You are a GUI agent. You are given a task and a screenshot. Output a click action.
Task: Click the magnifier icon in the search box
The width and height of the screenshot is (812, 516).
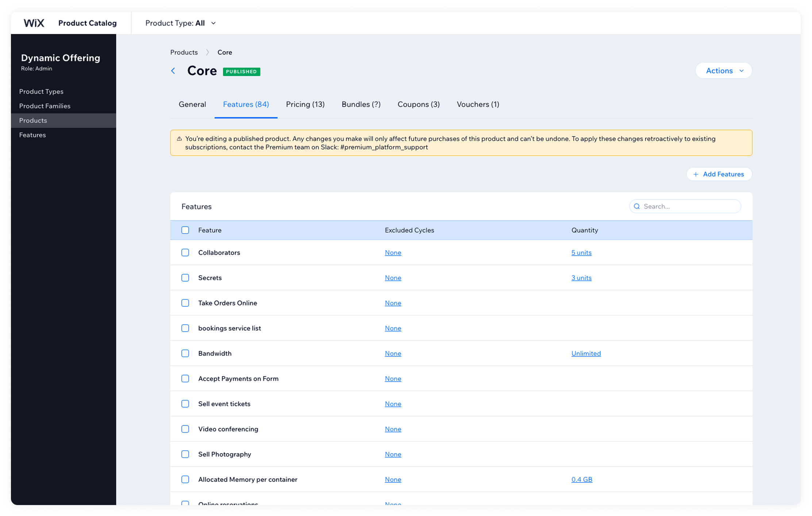(637, 206)
